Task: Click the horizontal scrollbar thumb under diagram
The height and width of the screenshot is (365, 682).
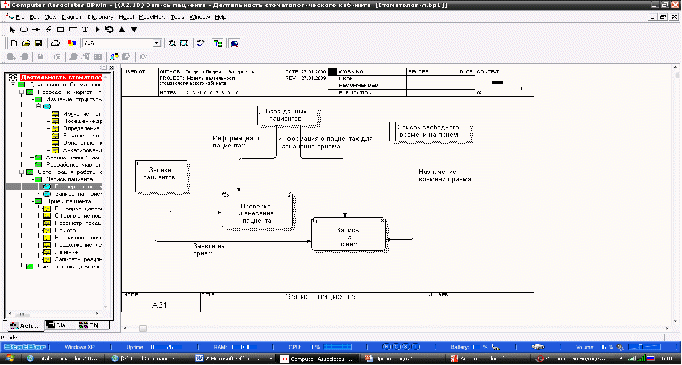Action: click(x=143, y=328)
